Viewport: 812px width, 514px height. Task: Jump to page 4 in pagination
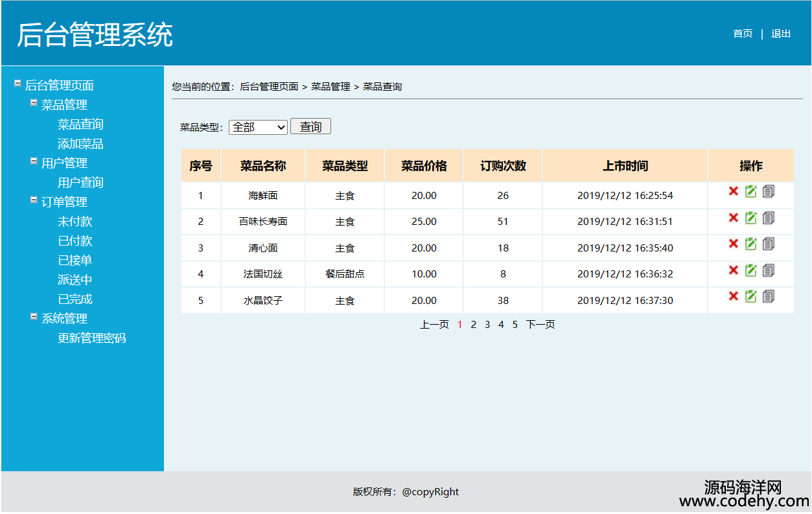pos(501,325)
